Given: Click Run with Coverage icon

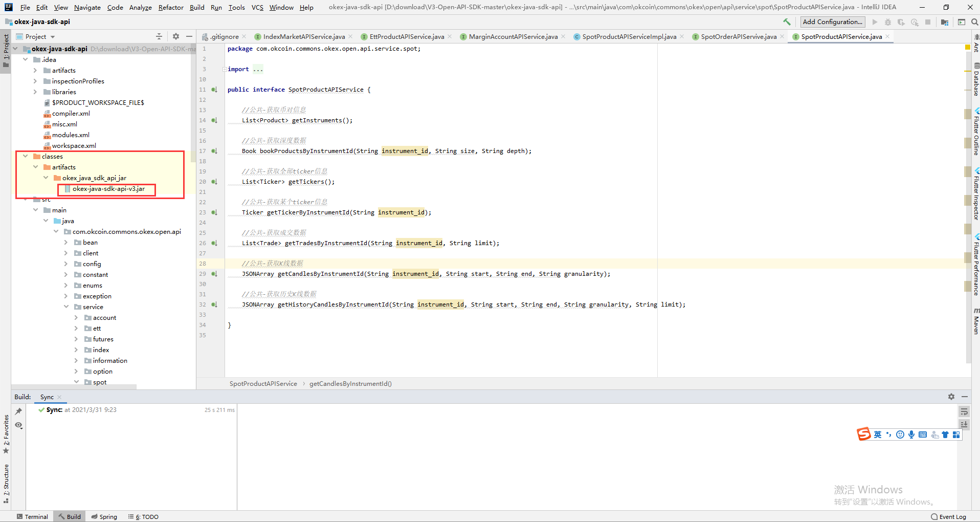Looking at the screenshot, I should click(x=901, y=22).
